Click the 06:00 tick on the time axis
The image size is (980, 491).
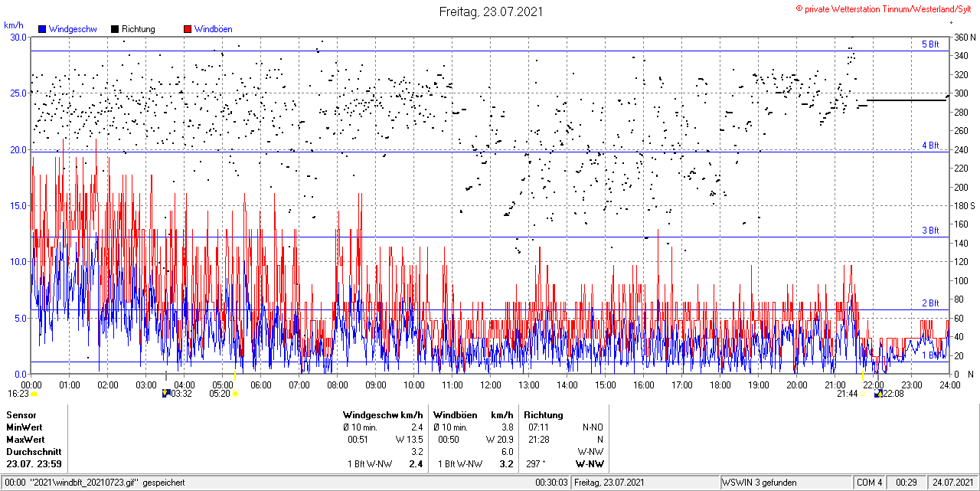(261, 385)
